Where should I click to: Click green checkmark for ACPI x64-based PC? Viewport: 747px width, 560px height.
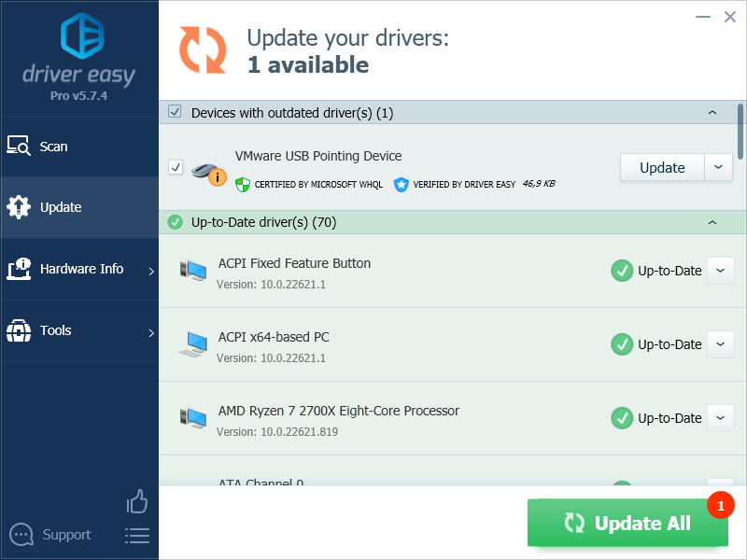[x=622, y=344]
